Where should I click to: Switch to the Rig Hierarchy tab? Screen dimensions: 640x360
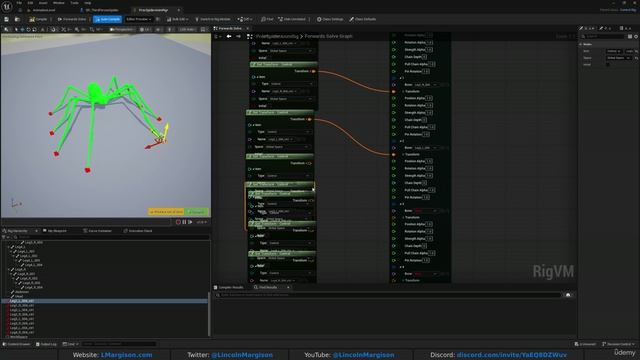point(19,231)
